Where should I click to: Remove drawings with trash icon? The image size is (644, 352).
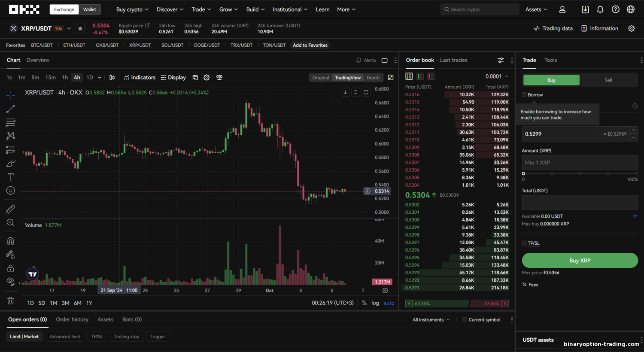[x=11, y=300]
